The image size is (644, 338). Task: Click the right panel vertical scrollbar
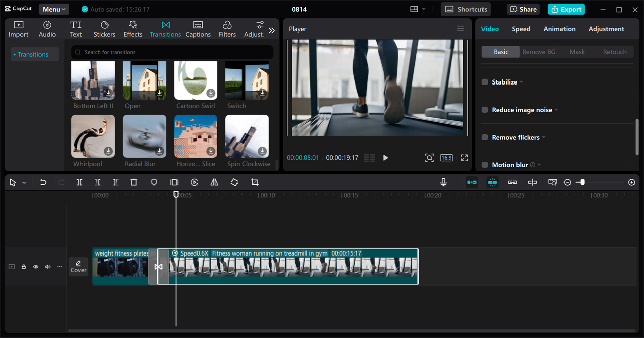(x=637, y=136)
